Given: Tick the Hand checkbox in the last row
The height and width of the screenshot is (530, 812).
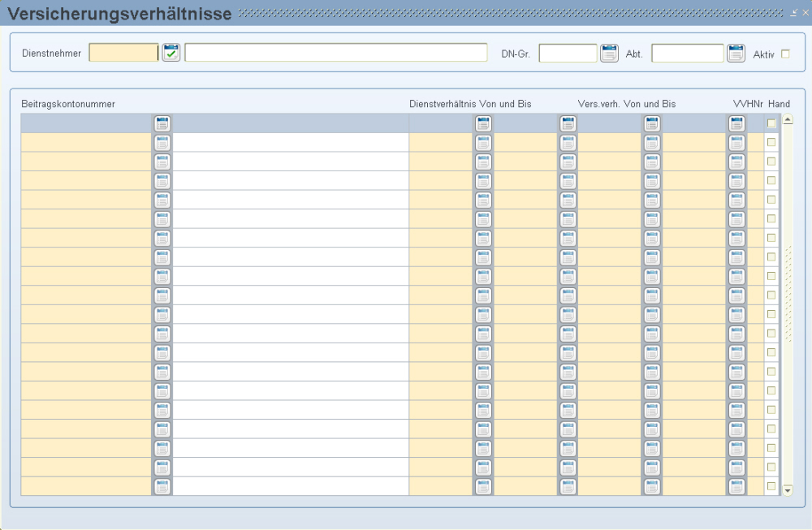Looking at the screenshot, I should coord(771,486).
